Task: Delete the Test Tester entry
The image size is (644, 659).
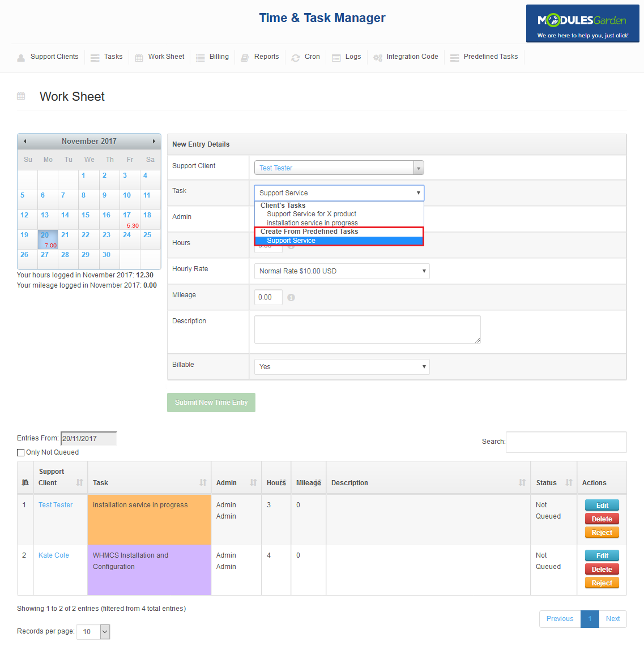Action: (x=602, y=519)
